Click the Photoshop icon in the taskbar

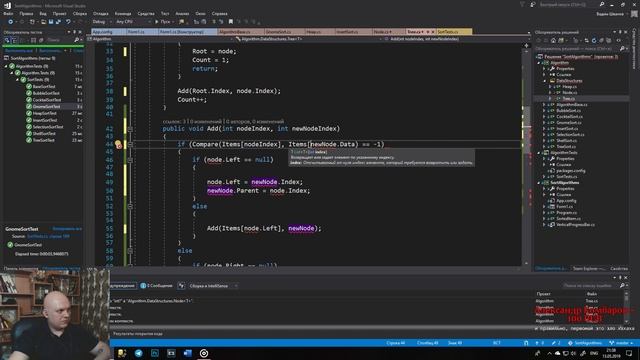(155, 353)
